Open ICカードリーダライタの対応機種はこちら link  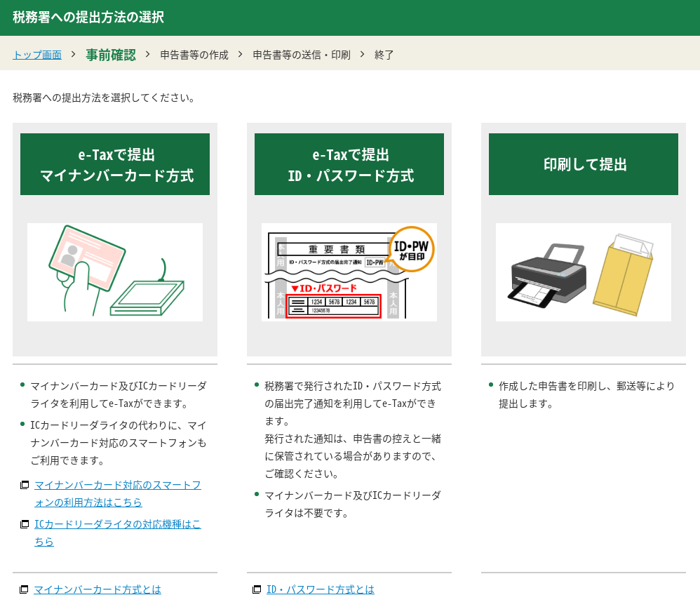pyautogui.click(x=118, y=533)
